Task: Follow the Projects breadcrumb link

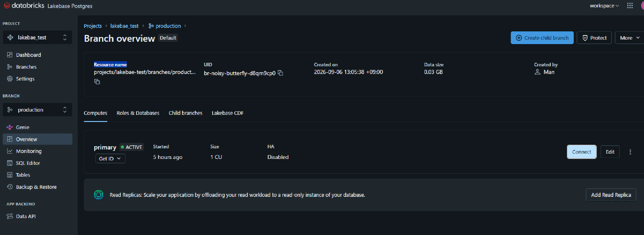Action: (x=93, y=26)
